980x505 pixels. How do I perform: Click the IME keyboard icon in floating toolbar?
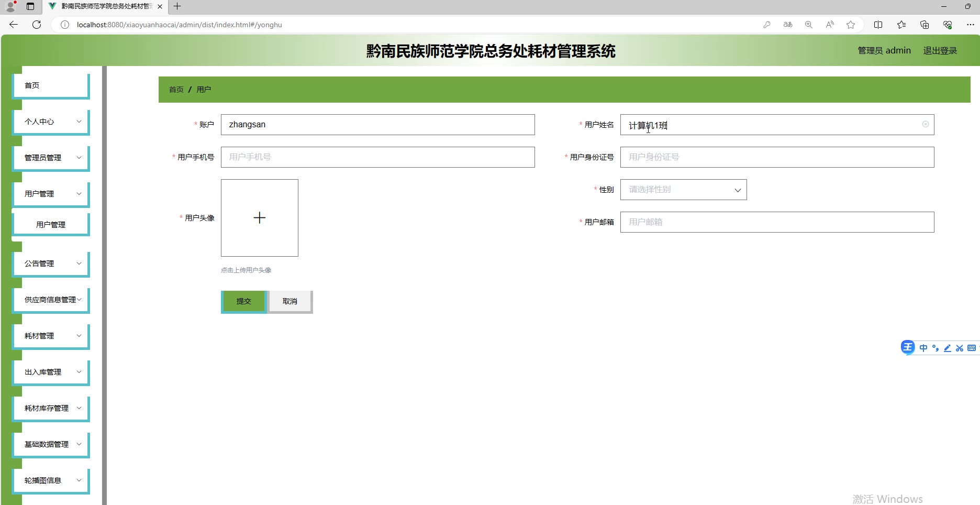coord(972,348)
